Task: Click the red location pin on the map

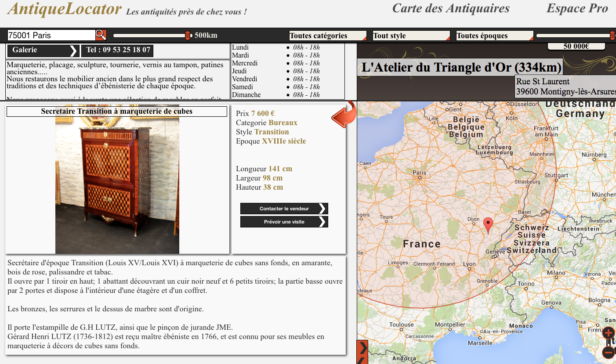Action: pyautogui.click(x=488, y=225)
